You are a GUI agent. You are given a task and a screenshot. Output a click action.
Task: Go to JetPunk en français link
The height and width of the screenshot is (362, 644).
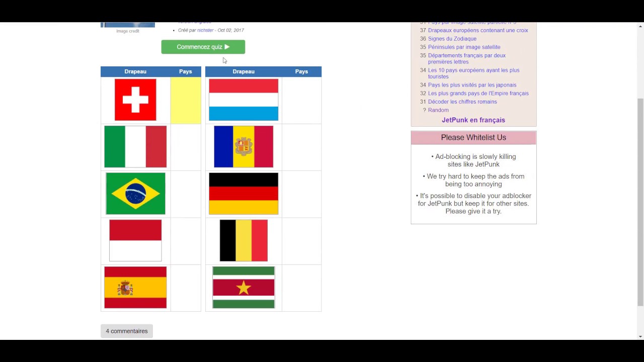click(x=473, y=120)
